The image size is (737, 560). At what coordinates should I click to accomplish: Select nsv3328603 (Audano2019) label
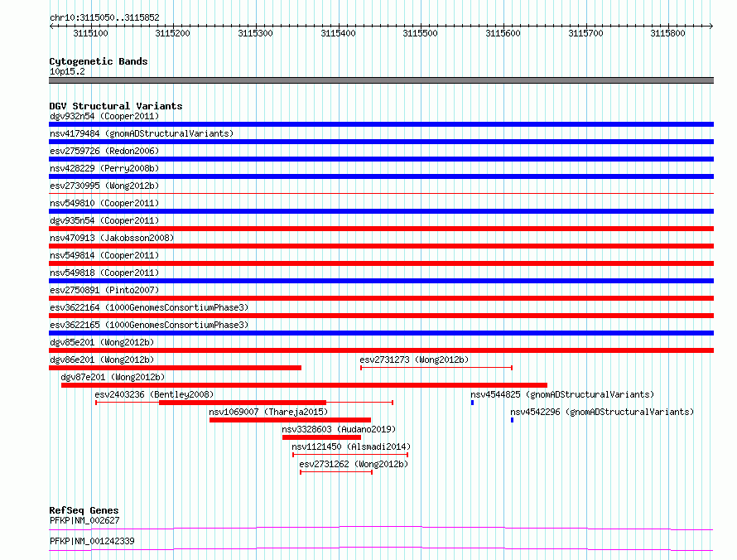point(339,429)
